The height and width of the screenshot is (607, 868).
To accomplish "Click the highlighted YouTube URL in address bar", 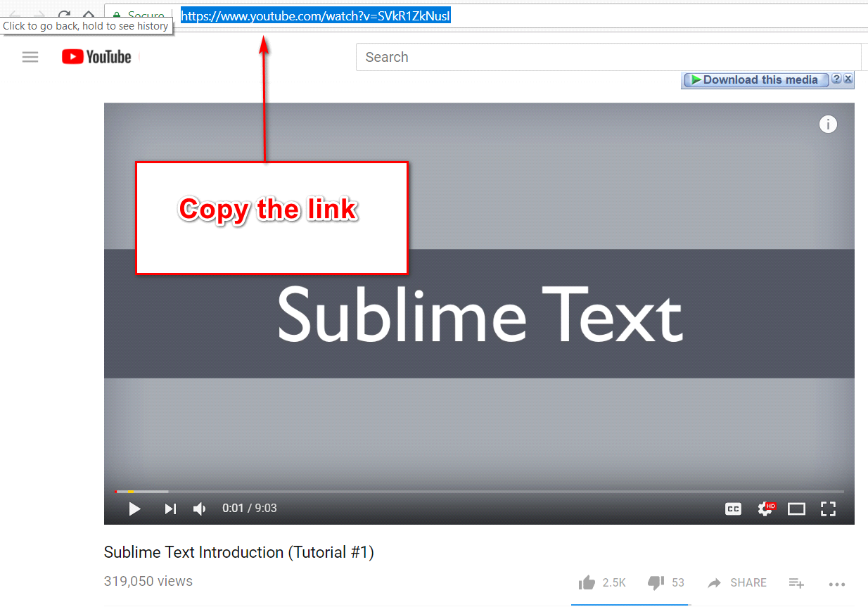I will pos(315,15).
